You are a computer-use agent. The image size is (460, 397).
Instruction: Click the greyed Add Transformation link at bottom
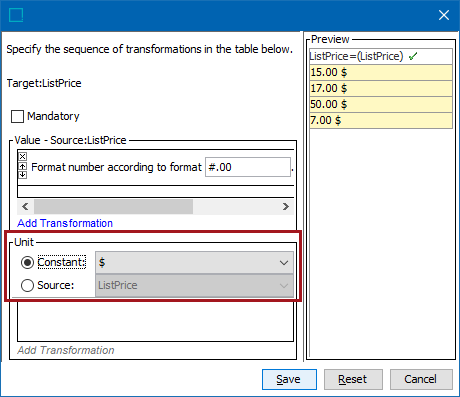click(x=66, y=350)
